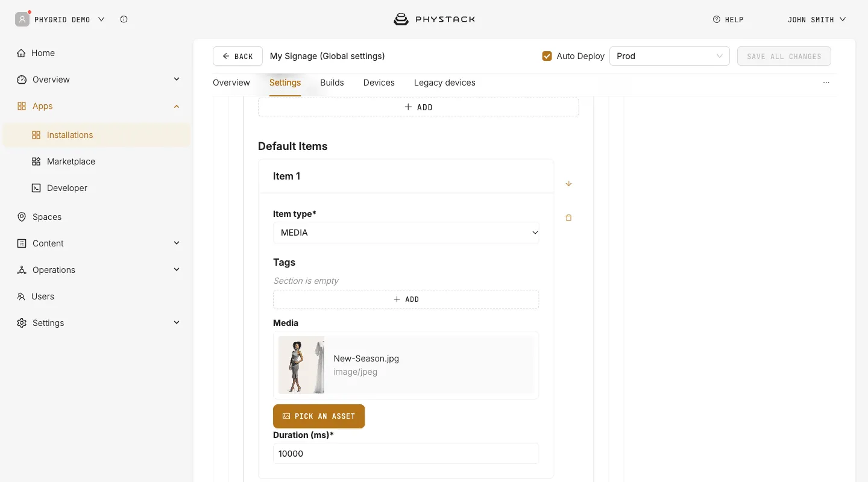Open Help from the top bar
This screenshot has width=868, height=482.
pyautogui.click(x=728, y=19)
